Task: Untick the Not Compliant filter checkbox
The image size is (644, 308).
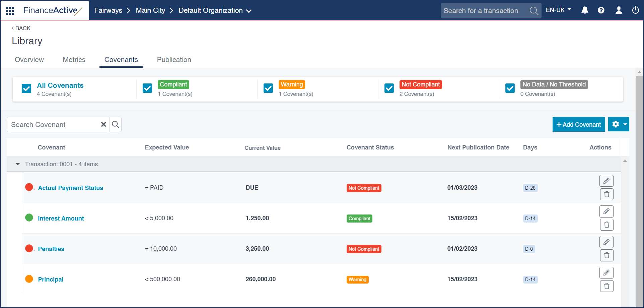Action: pyautogui.click(x=389, y=88)
